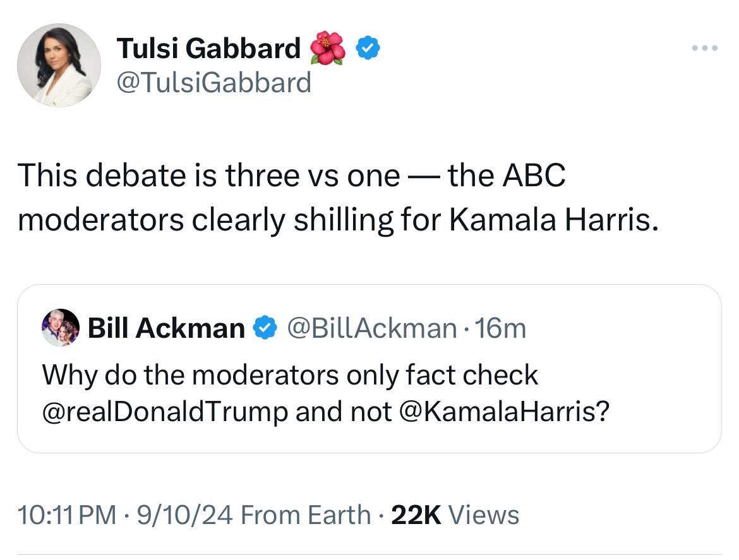Click the 16m timestamp on quoted post
The width and height of the screenshot is (739, 560).
point(502,328)
